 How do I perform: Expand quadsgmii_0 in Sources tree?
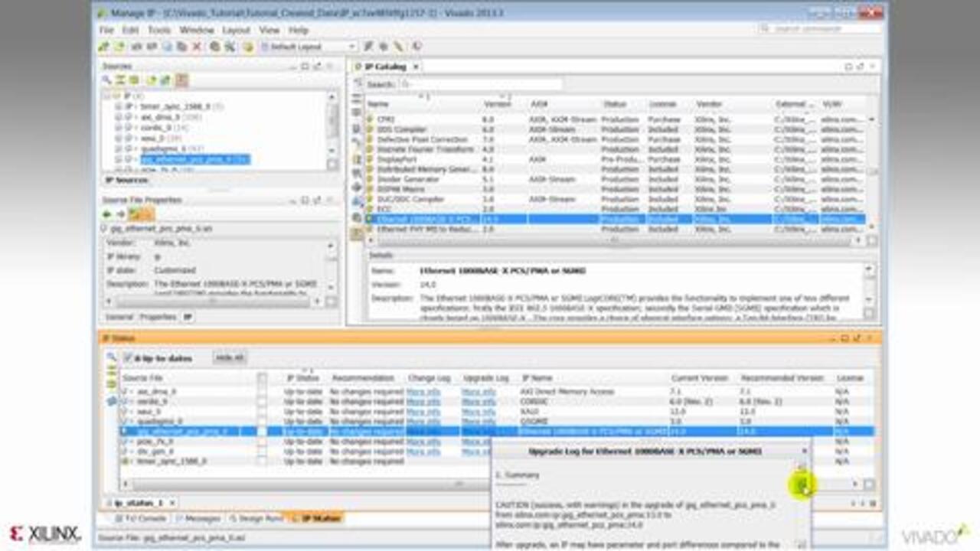click(x=119, y=148)
